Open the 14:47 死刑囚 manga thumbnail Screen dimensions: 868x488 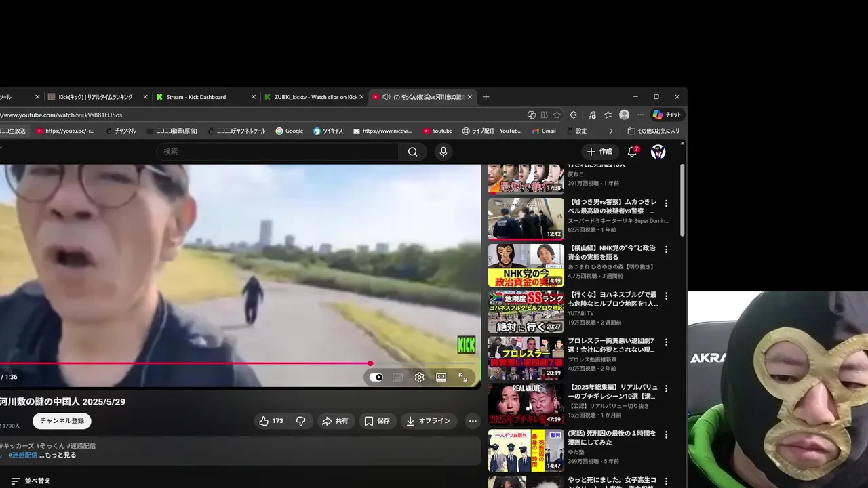[526, 450]
